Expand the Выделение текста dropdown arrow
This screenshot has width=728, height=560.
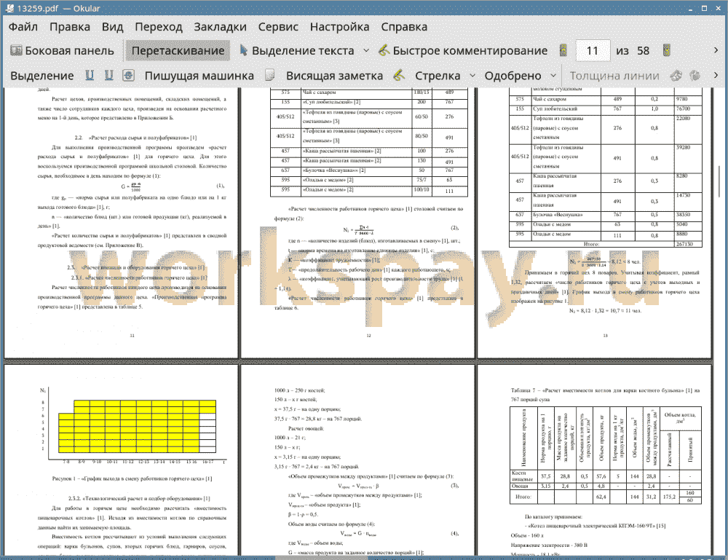366,51
